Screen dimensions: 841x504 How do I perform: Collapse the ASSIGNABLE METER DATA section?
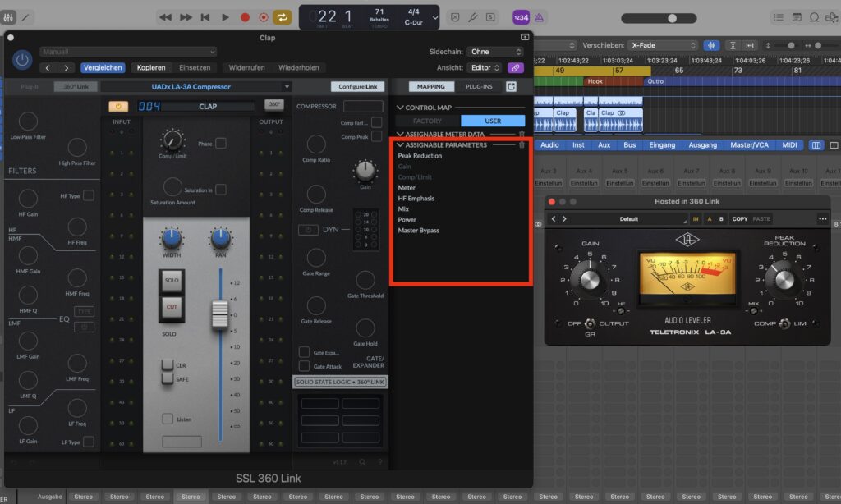(400, 134)
